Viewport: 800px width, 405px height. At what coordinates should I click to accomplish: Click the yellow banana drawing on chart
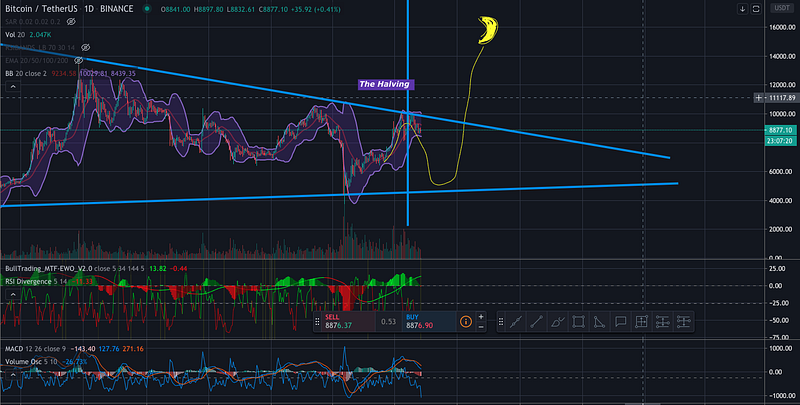(x=488, y=29)
